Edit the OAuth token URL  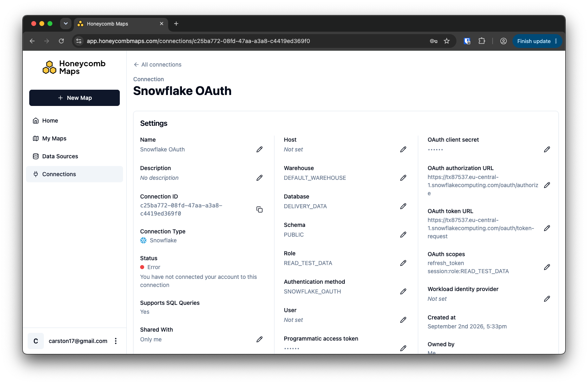[547, 228]
